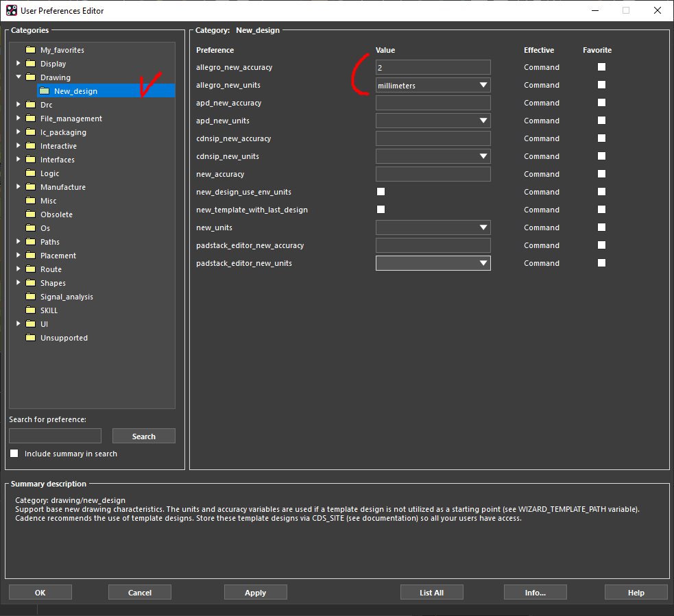Click the Interactive folder icon
This screenshot has height=616, width=674.
click(x=31, y=146)
